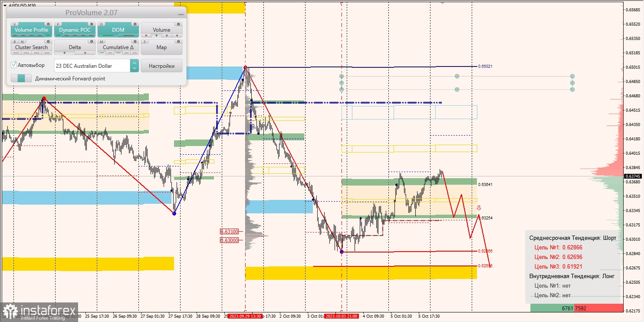Click Внутридневная Тенденция: Лонг heading

[572, 276]
